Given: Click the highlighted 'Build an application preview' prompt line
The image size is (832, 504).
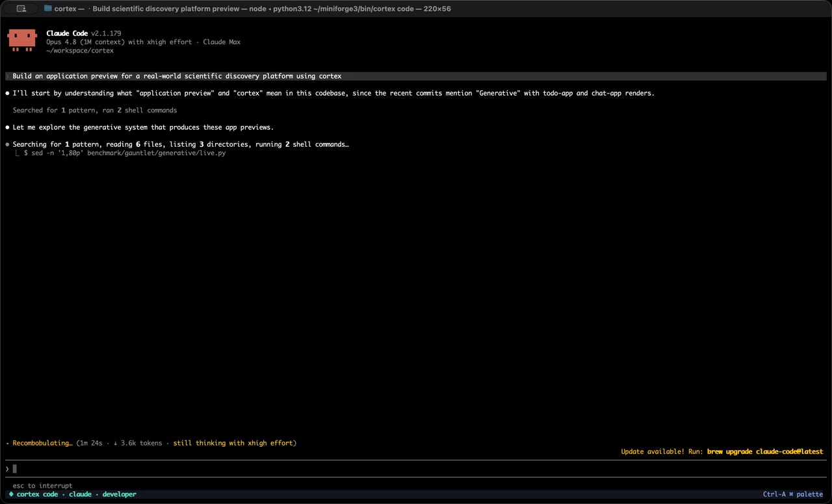Looking at the screenshot, I should pyautogui.click(x=416, y=76).
